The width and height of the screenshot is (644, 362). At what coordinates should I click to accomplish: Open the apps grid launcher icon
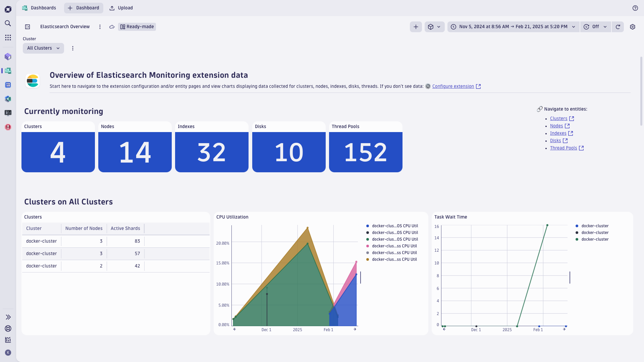[8, 38]
